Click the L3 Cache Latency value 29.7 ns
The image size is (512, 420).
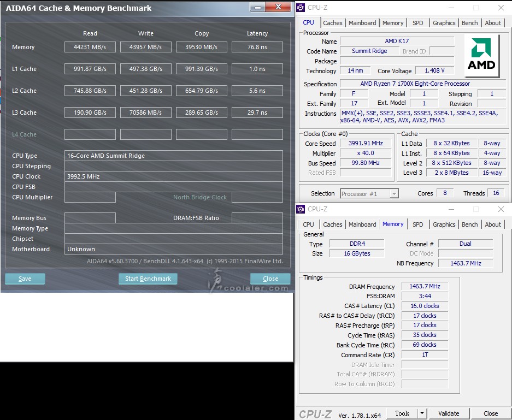pyautogui.click(x=257, y=113)
